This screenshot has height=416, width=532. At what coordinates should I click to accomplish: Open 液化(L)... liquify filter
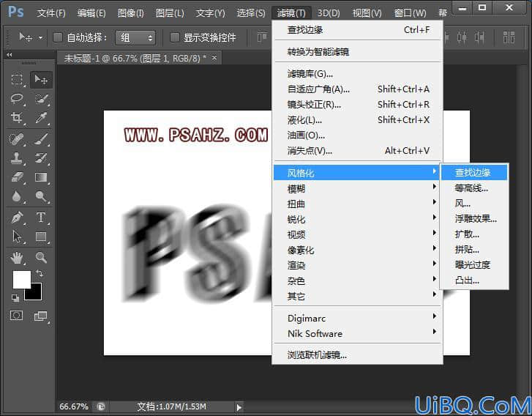click(x=357, y=120)
